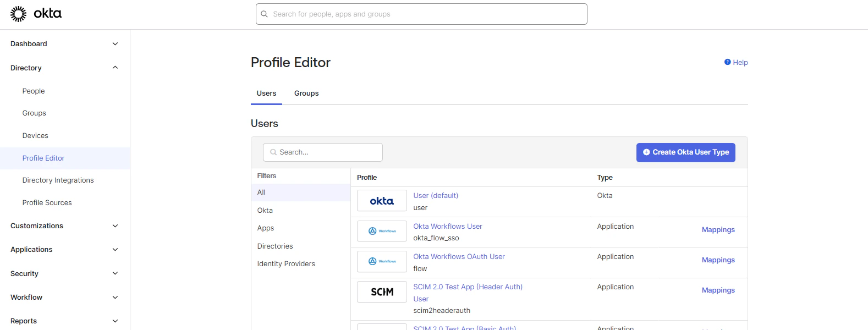The width and height of the screenshot is (868, 330).
Task: Click the magnifier icon in global search
Action: pyautogui.click(x=264, y=14)
